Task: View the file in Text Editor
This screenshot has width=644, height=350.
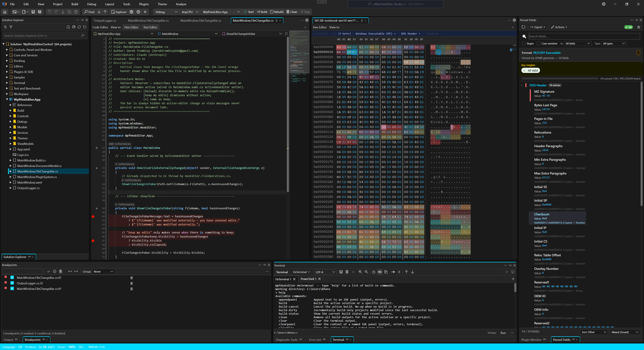Action: click(150, 27)
